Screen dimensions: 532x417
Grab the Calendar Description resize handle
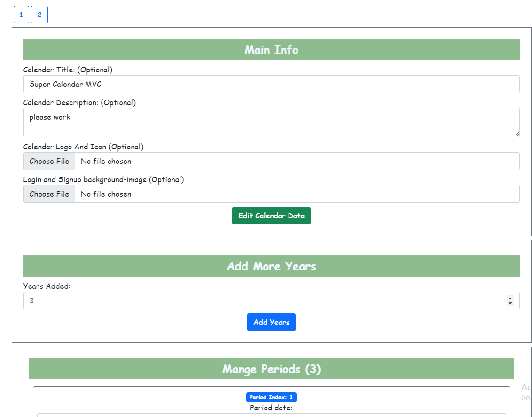pos(517,134)
